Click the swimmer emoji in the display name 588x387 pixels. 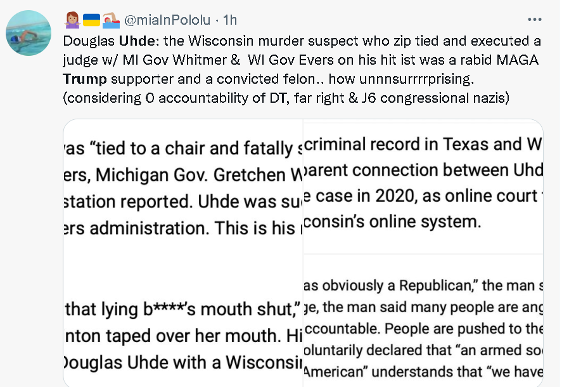pos(112,21)
